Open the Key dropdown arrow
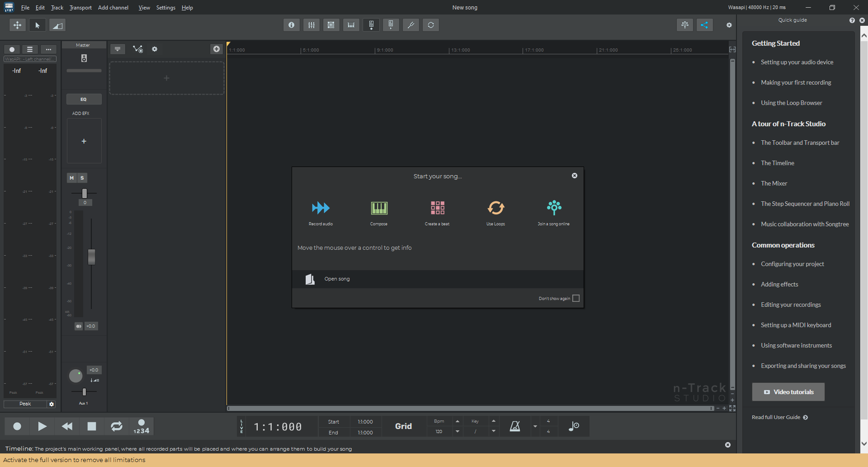Screen dimensions: 868x467 click(494, 432)
